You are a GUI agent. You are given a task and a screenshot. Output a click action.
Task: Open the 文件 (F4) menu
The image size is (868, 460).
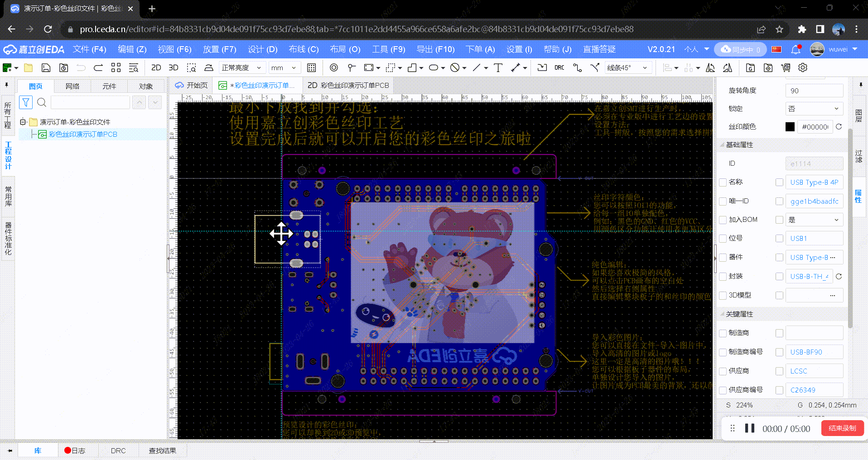[x=90, y=49]
